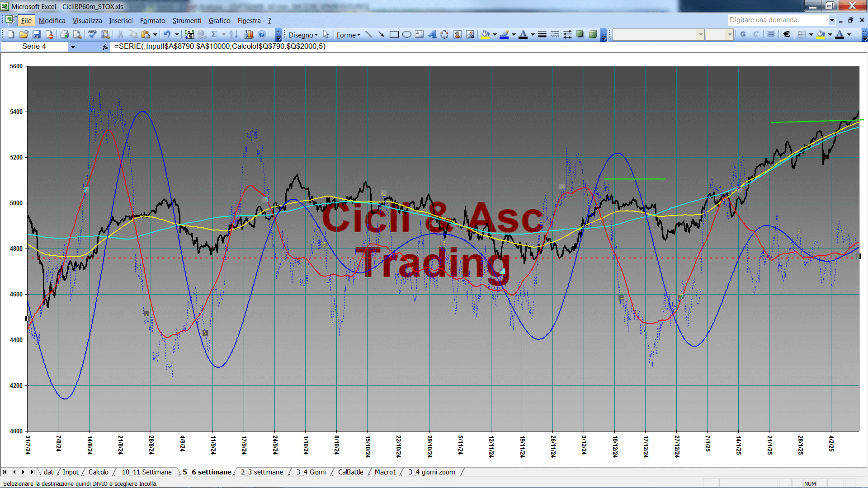The height and width of the screenshot is (488, 868).
Task: Click the Undo arrow icon
Action: point(167,34)
